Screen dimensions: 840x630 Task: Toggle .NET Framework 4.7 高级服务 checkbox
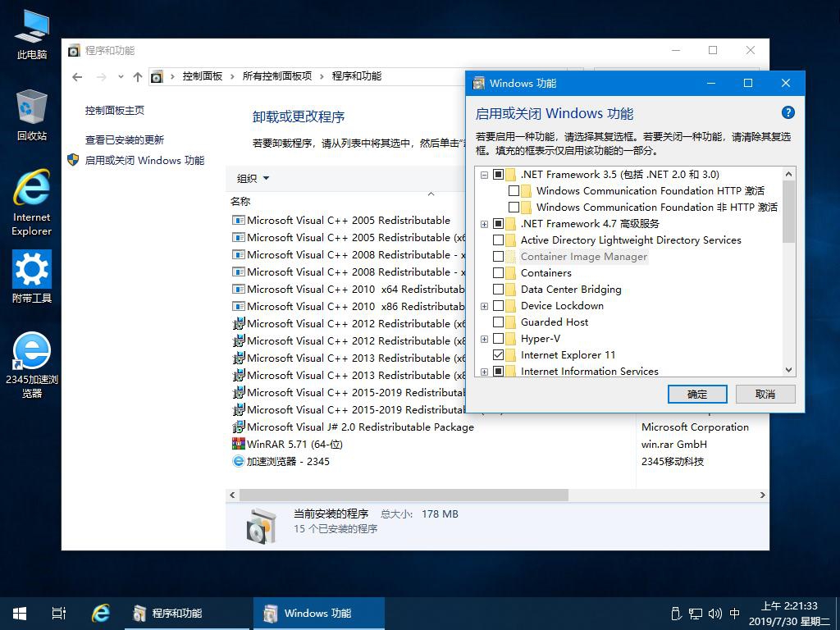pyautogui.click(x=498, y=223)
